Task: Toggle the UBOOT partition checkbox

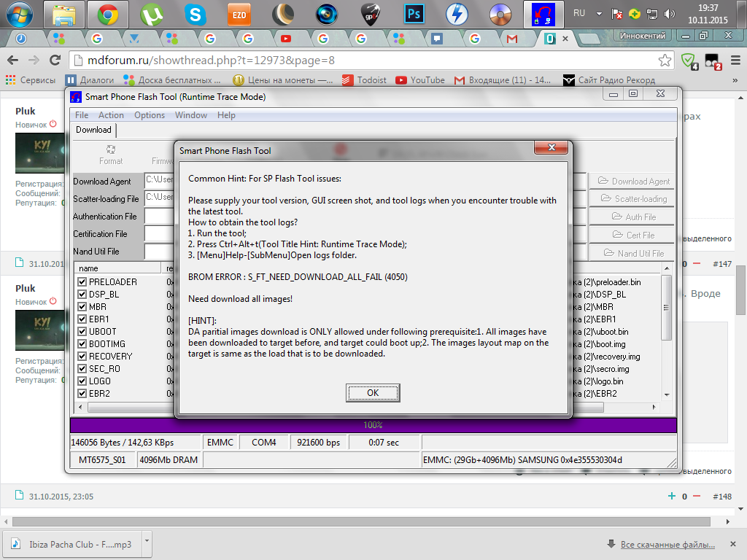Action: [82, 332]
